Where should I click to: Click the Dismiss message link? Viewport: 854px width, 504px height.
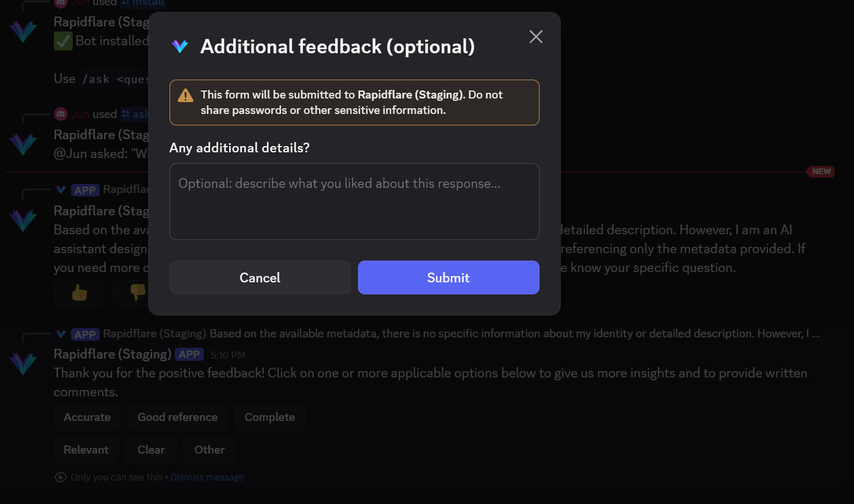coord(207,477)
